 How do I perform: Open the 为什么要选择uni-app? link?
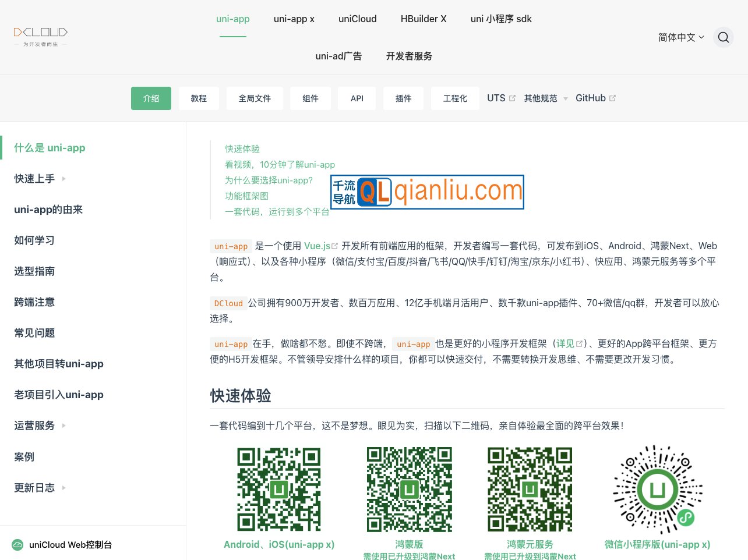[x=269, y=180]
